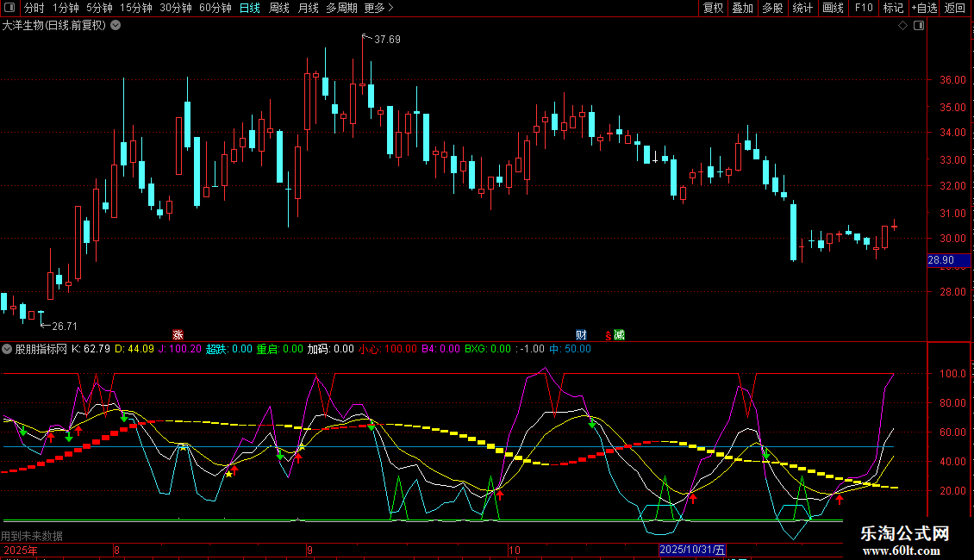Select the 15分钟 period tab
974x560 pixels.
coord(135,8)
